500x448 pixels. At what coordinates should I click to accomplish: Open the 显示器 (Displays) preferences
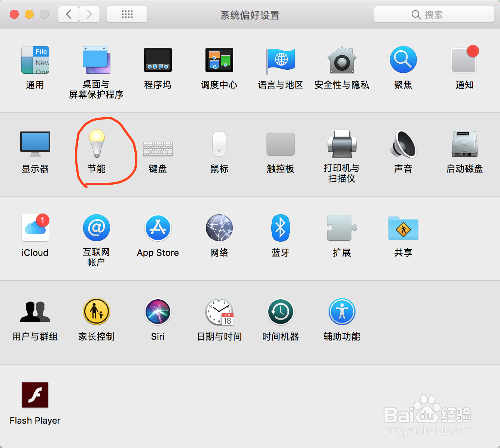tap(35, 144)
